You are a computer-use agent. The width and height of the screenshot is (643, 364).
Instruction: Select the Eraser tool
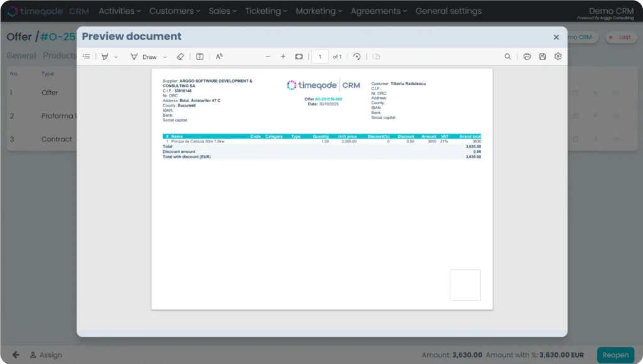180,56
